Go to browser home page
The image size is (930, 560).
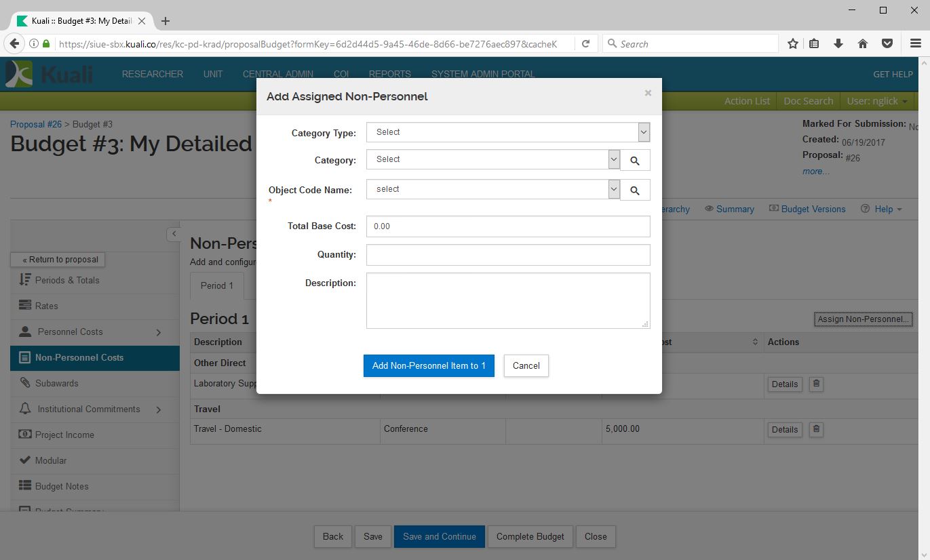pos(863,43)
